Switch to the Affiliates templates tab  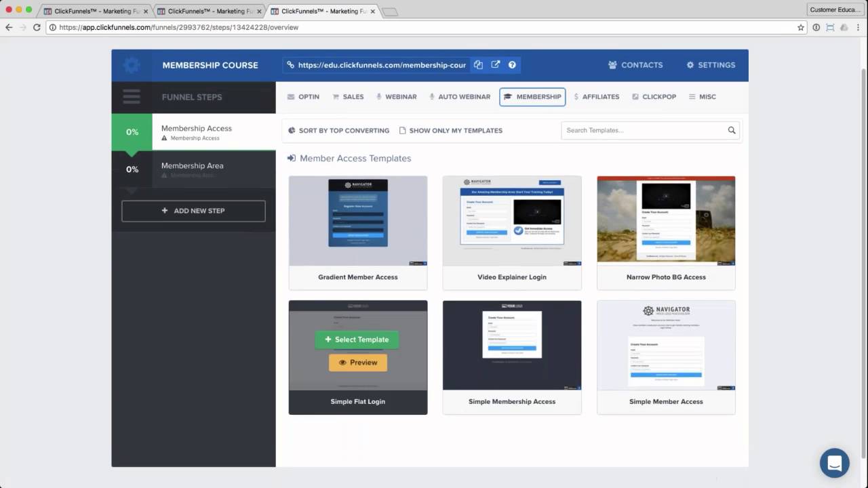tap(596, 97)
